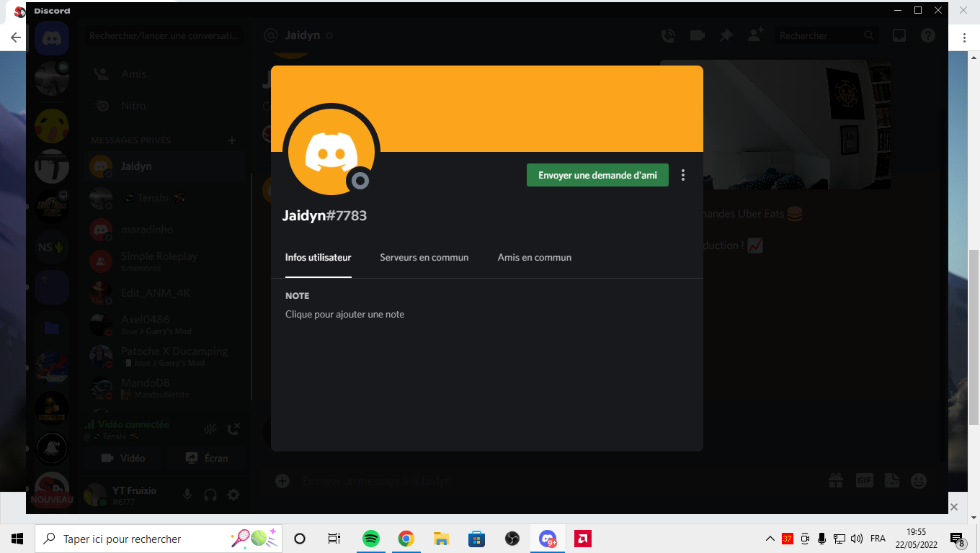The width and height of the screenshot is (980, 553).
Task: Open Task View on the taskbar
Action: pyautogui.click(x=334, y=539)
